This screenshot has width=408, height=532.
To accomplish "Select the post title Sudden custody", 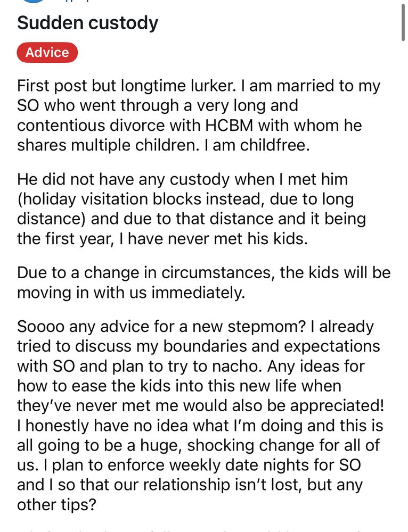I will tap(88, 23).
